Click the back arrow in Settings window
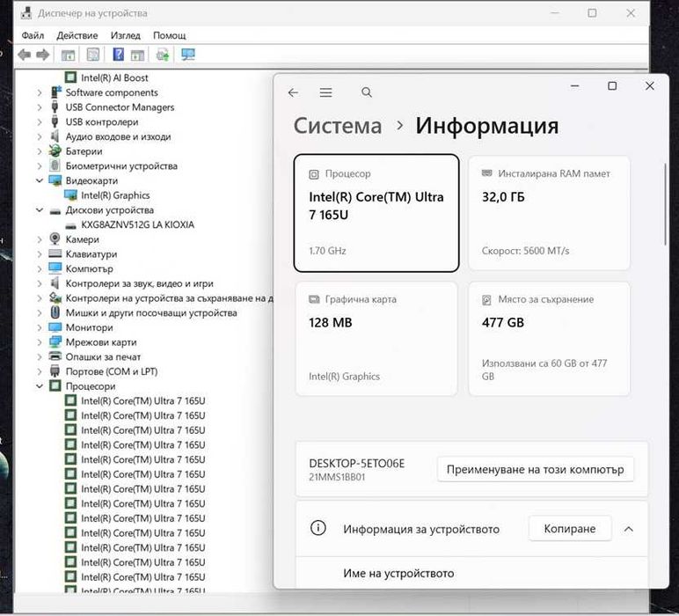Screen dimensions: 679x616 pyautogui.click(x=293, y=92)
